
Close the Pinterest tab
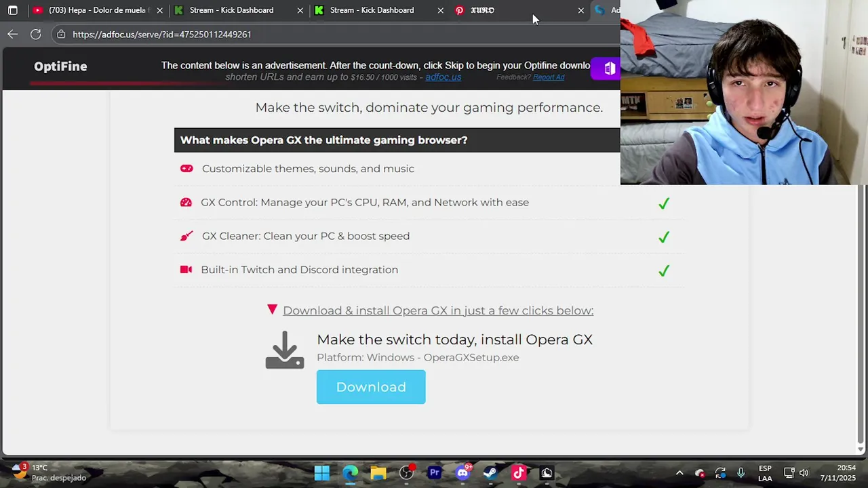(x=581, y=10)
